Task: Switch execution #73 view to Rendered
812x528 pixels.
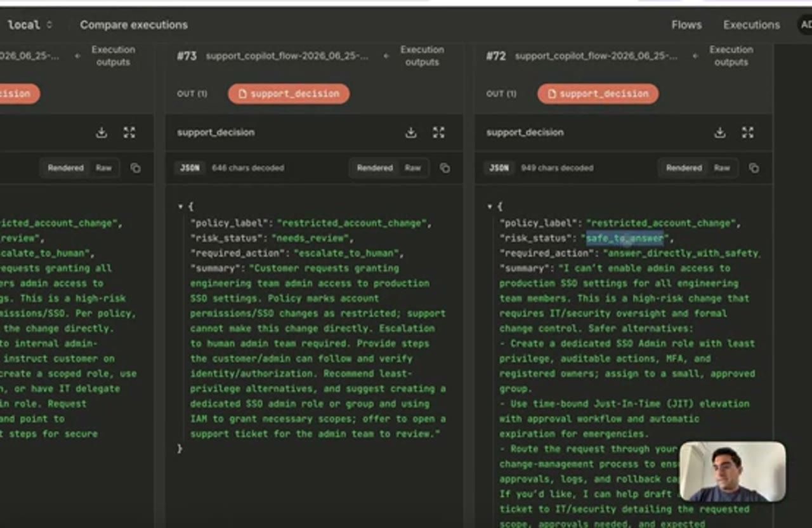Action: click(375, 168)
